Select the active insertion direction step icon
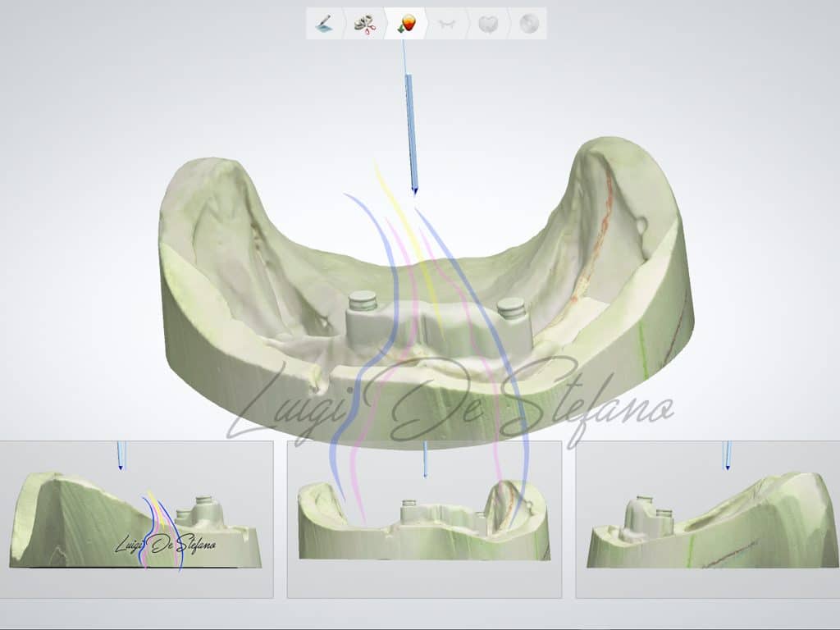The width and height of the screenshot is (840, 630). click(405, 24)
